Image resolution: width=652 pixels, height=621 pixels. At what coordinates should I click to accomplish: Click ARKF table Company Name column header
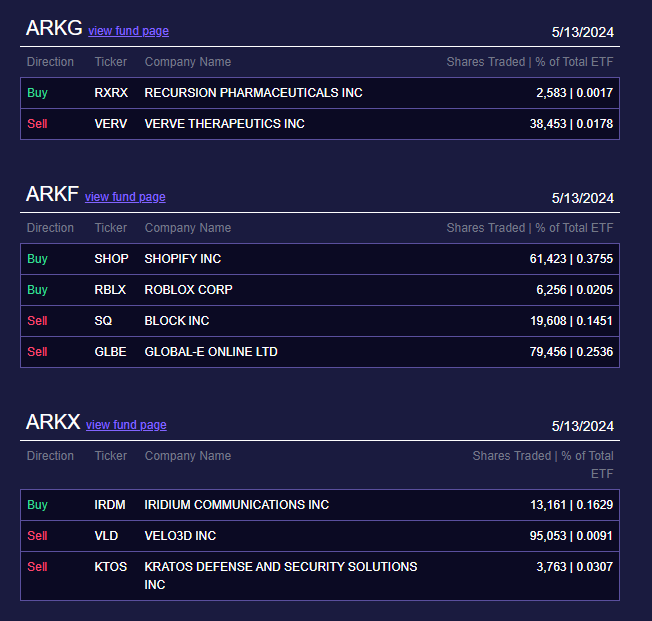pyautogui.click(x=188, y=228)
